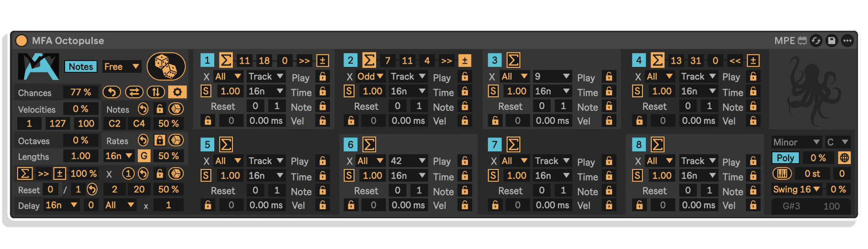Toggle the device power button next to MFA Octopulse
Screen dimensions: 868x249
tap(21, 41)
